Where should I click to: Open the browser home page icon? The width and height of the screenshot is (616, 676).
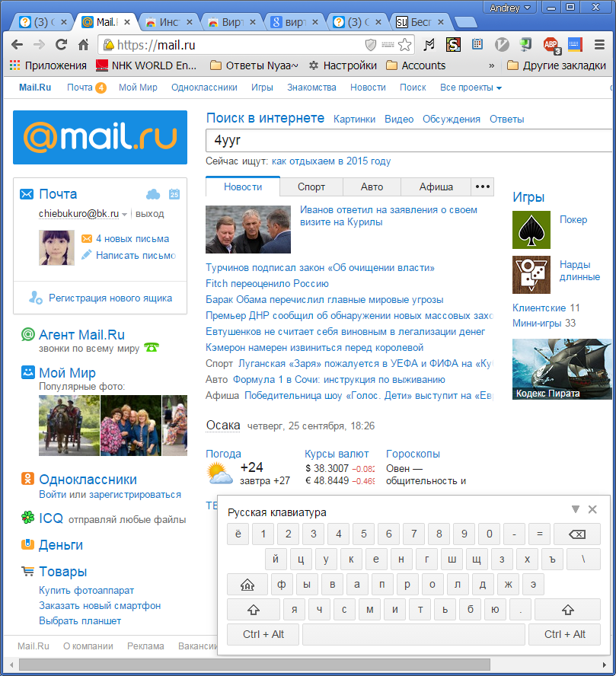tap(83, 44)
